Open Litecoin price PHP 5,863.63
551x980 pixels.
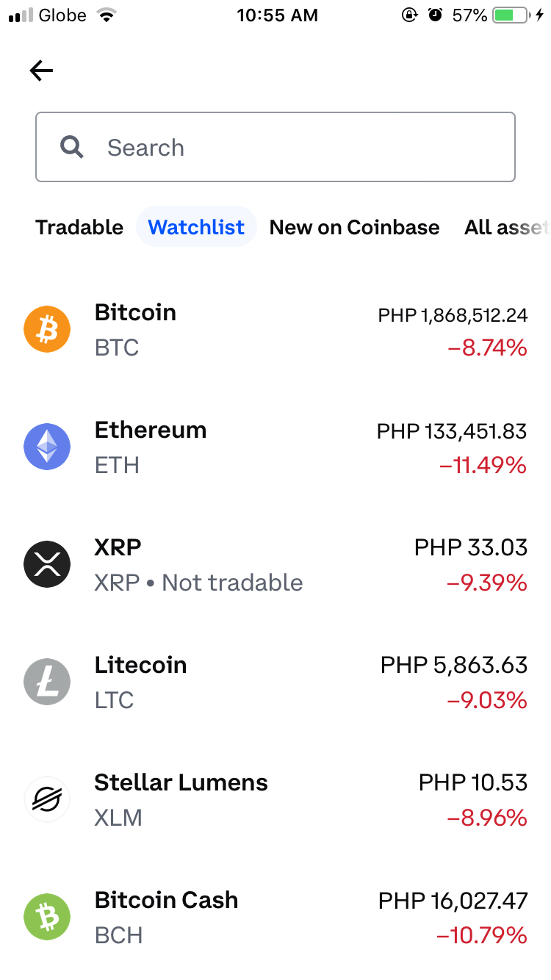(454, 665)
